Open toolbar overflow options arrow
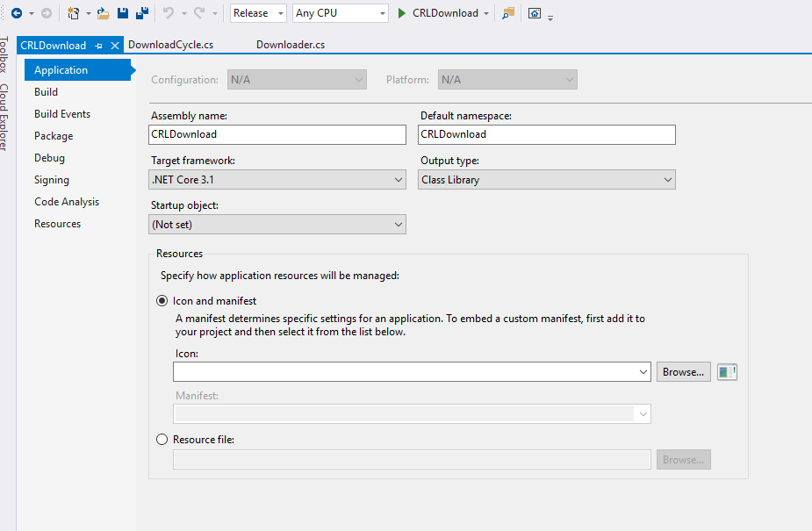Screen dimensions: 812x531 (550, 18)
